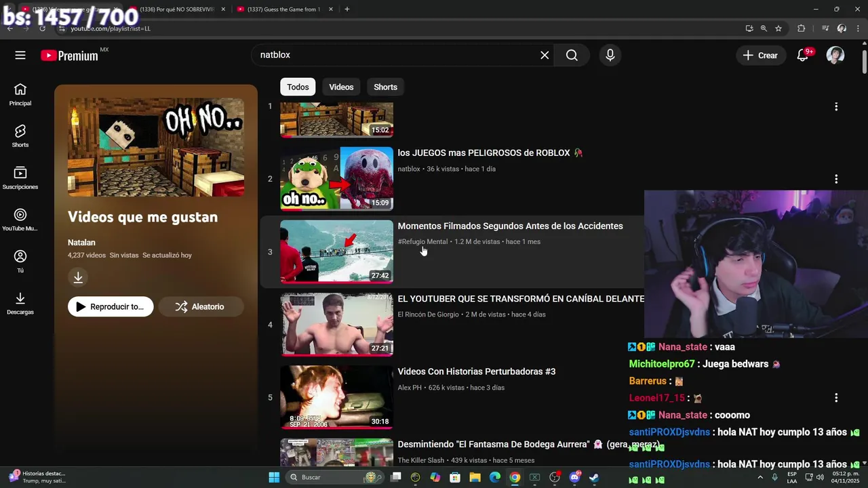The height and width of the screenshot is (488, 868).
Task: Open File Explorer from the taskbar
Action: [x=475, y=477]
